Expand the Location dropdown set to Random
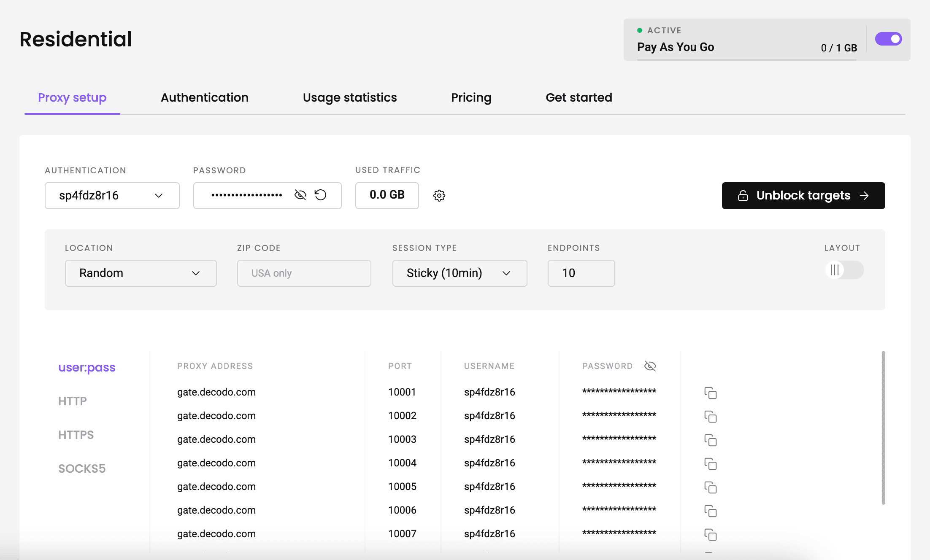 click(141, 273)
